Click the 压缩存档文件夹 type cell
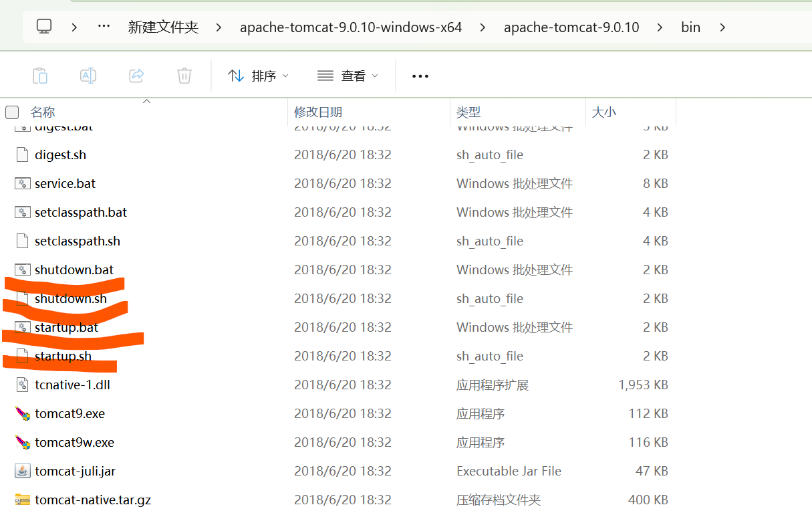 click(x=499, y=500)
